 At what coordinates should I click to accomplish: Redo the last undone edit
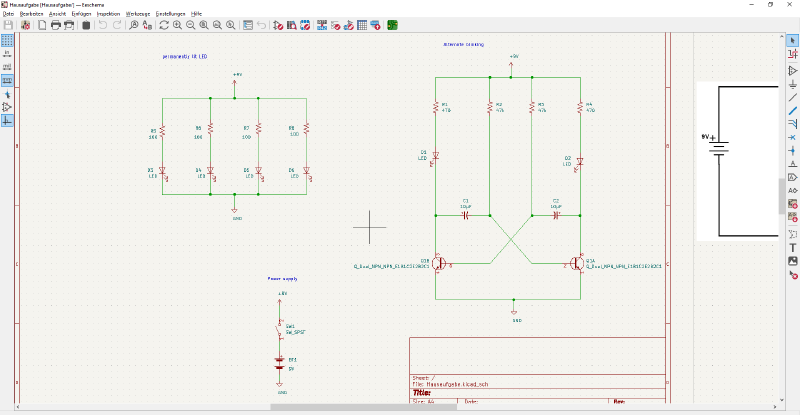point(117,25)
